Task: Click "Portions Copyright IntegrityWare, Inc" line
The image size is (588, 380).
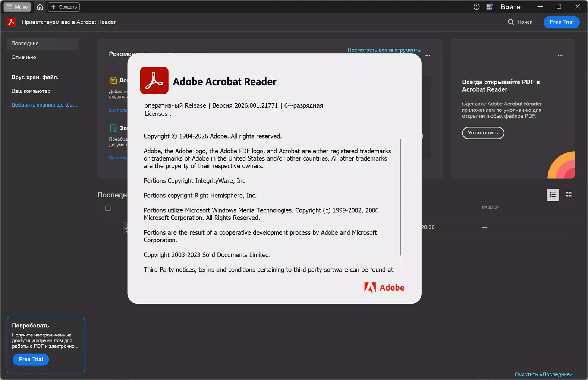Action: (195, 181)
